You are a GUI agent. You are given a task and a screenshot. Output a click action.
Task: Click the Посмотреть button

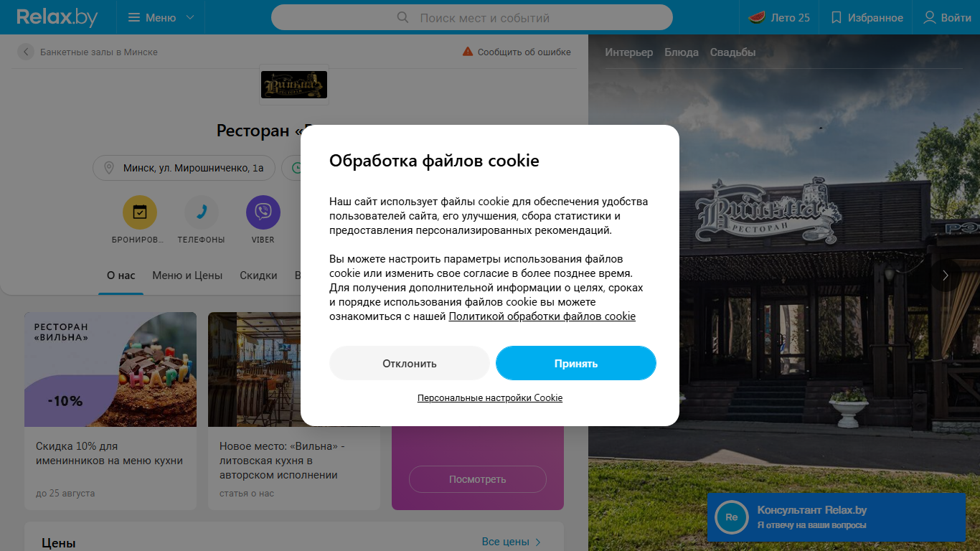point(478,479)
